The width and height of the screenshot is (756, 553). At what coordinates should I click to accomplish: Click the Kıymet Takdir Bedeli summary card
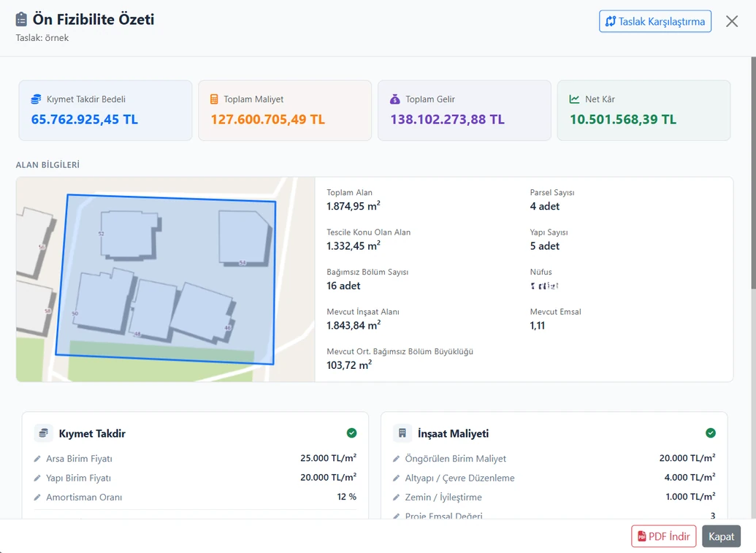105,110
